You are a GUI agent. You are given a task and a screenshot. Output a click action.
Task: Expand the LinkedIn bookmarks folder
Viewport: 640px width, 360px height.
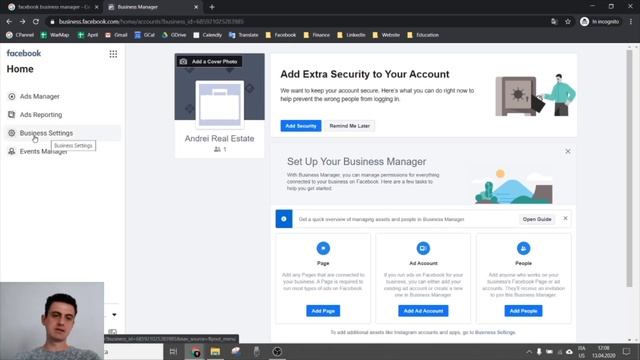(351, 35)
